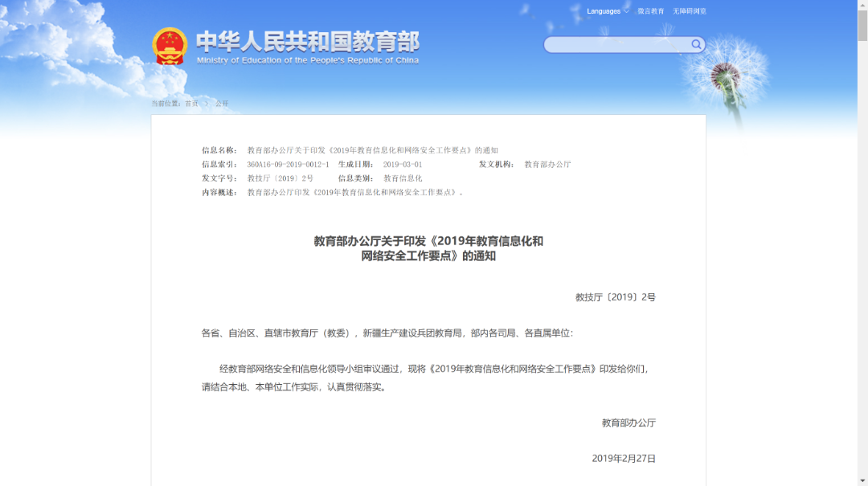The image size is (868, 486).
Task: Click the national emblem logo
Action: click(x=170, y=46)
